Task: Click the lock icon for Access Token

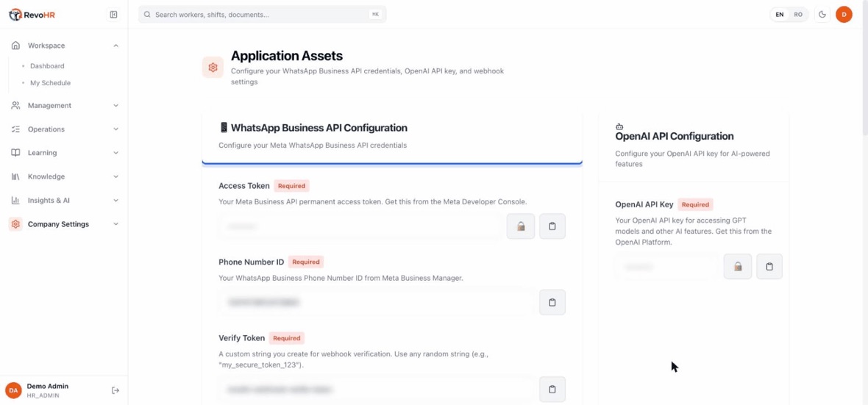Action: click(520, 226)
